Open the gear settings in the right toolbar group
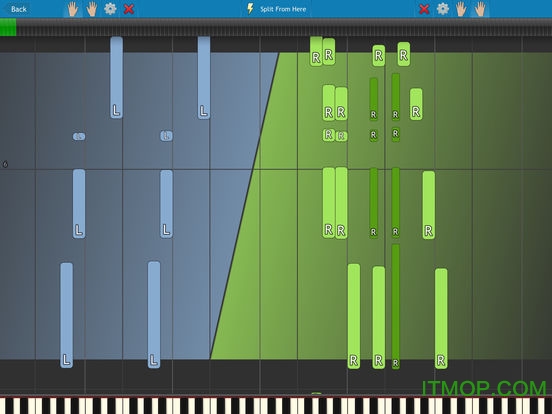Viewport: 552px width, 414px height. point(443,9)
